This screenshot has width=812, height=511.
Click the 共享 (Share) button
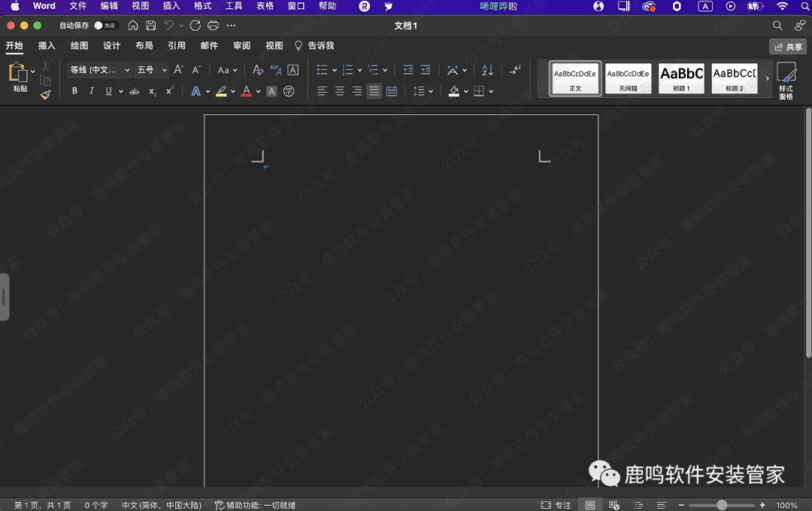click(x=788, y=47)
